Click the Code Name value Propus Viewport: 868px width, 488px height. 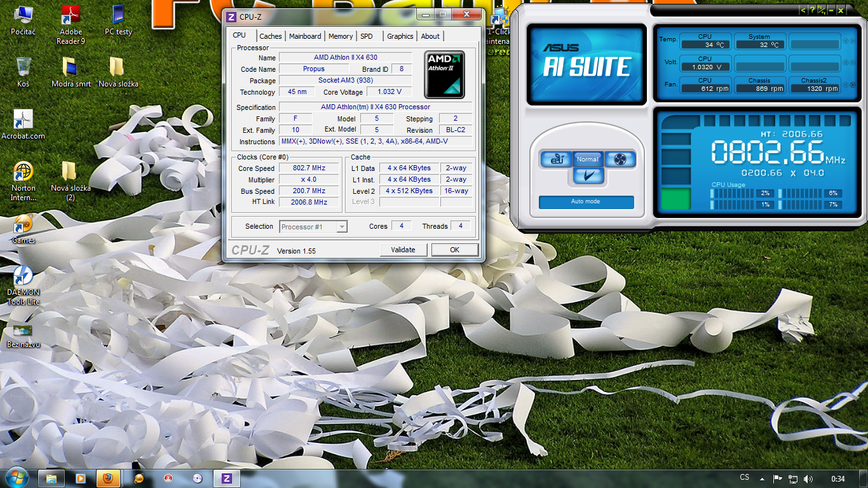(314, 69)
